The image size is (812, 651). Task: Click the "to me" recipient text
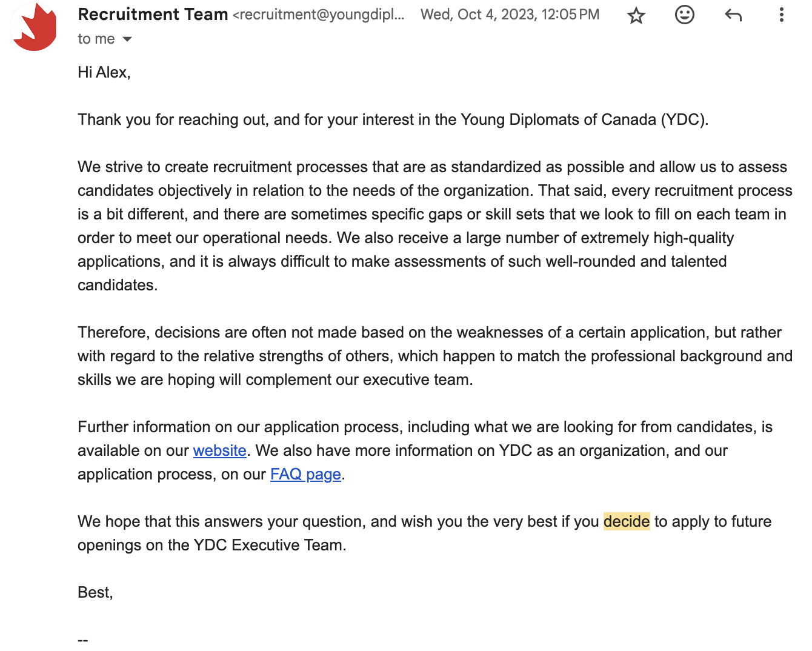click(96, 39)
